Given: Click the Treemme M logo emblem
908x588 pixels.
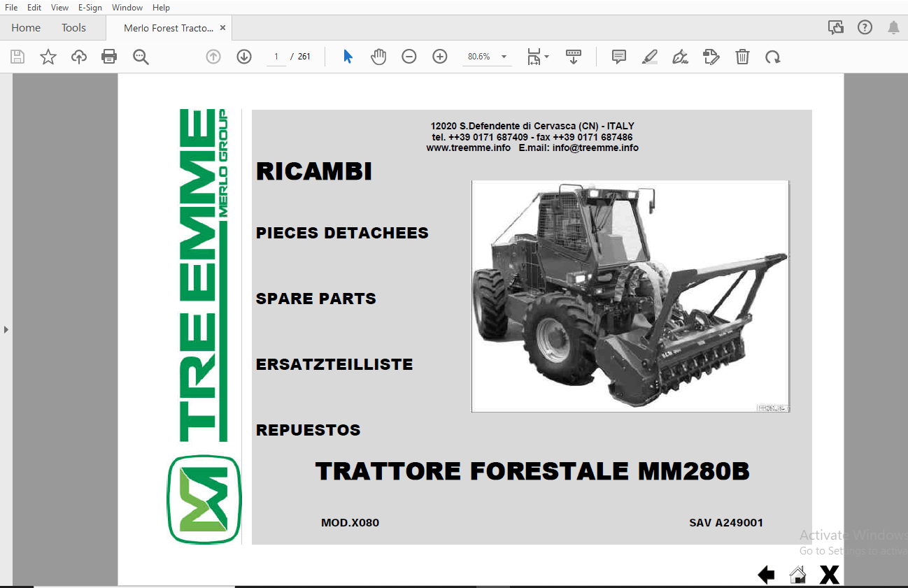Looking at the screenshot, I should pos(204,499).
